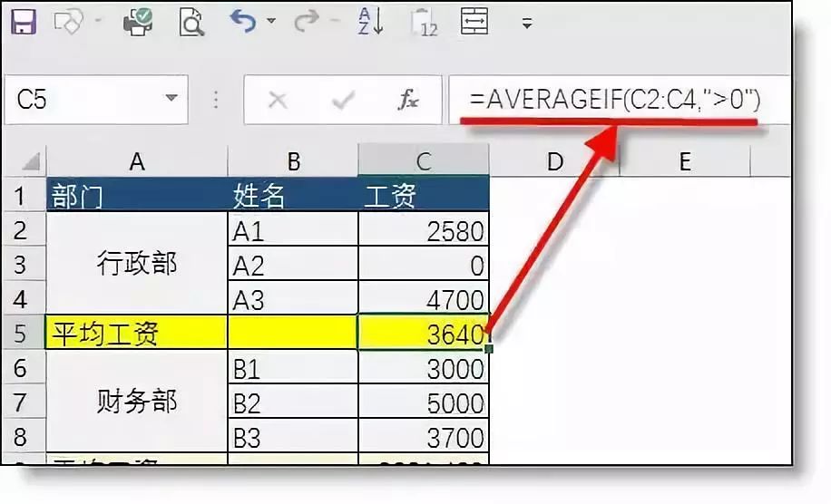The width and height of the screenshot is (831, 504).
Task: Click the Undo arrow icon
Action: pyautogui.click(x=243, y=21)
